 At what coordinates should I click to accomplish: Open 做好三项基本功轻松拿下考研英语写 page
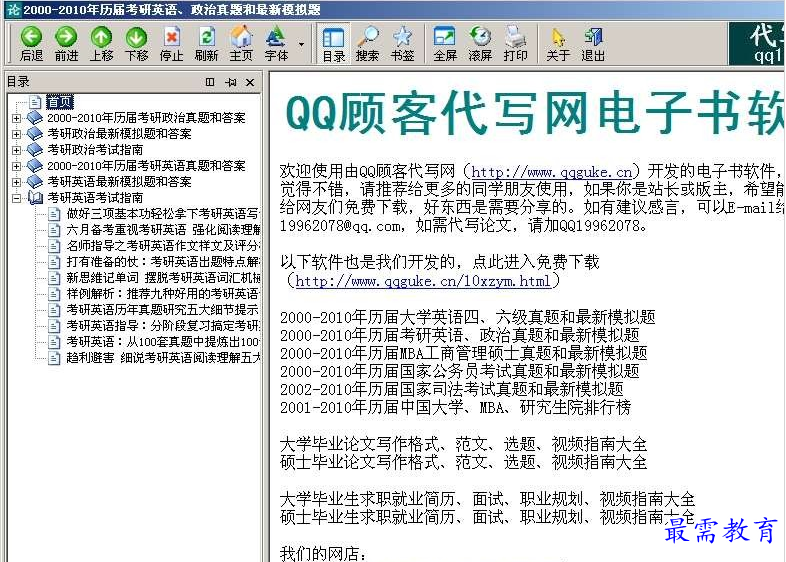163,214
